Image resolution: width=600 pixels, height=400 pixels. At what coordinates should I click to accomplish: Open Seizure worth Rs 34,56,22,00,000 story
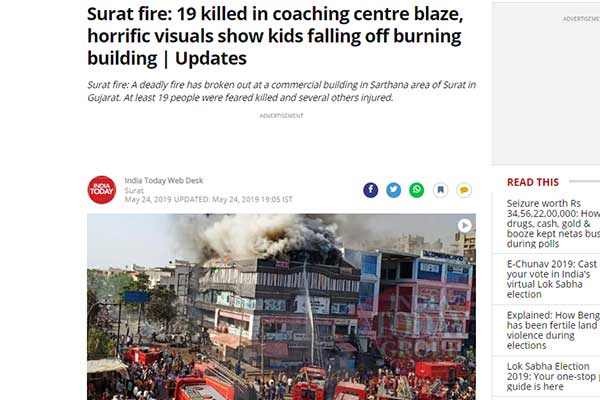click(553, 224)
